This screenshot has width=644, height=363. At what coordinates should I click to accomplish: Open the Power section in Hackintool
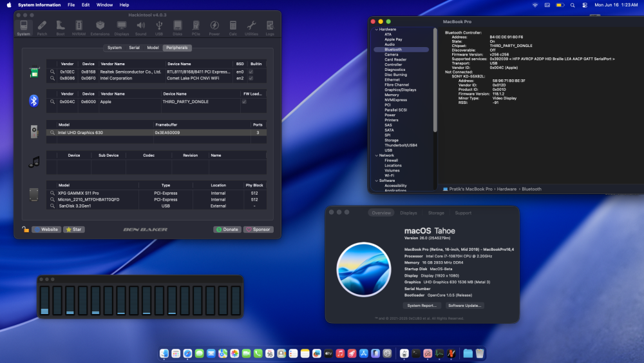click(214, 28)
